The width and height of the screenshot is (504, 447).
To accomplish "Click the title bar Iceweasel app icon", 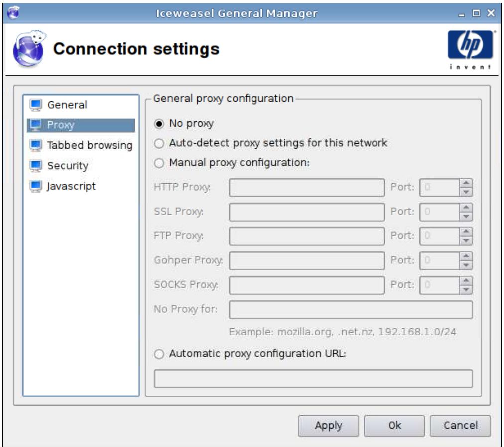I will point(13,13).
